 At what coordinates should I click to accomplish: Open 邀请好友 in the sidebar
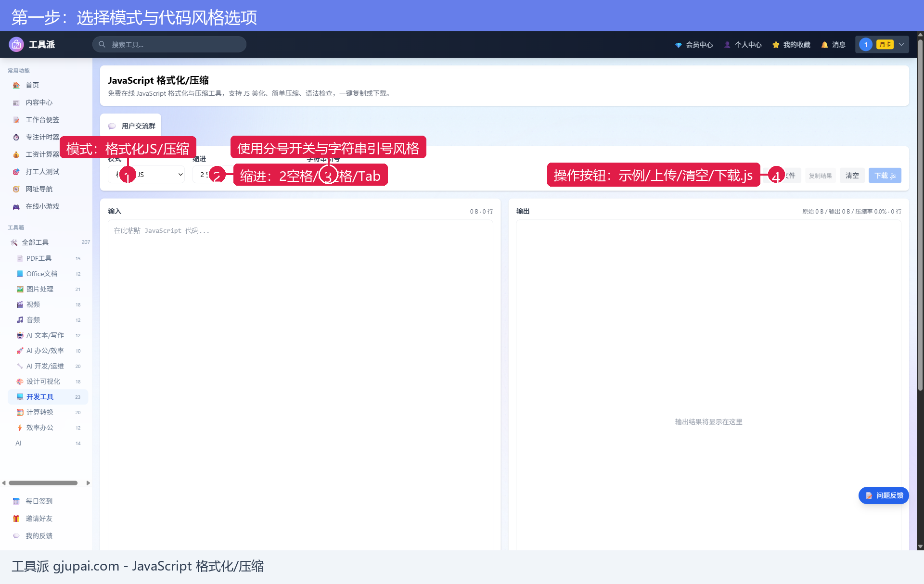click(39, 519)
